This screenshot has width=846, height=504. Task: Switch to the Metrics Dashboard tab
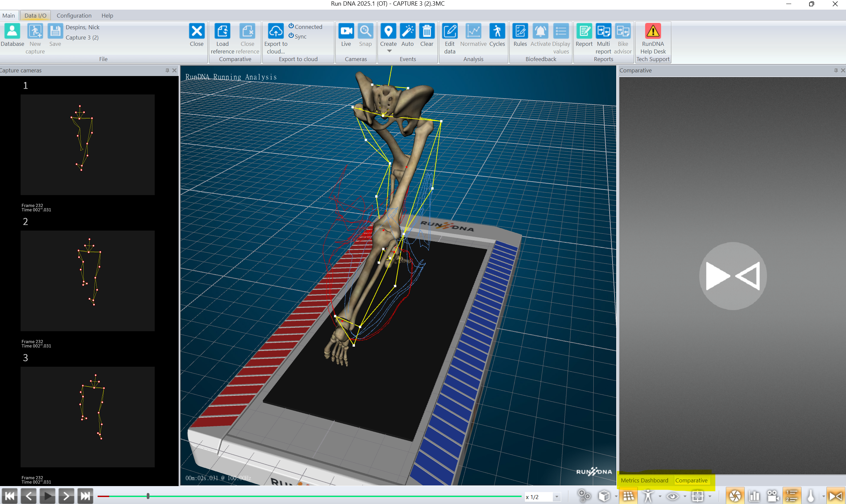click(x=644, y=480)
